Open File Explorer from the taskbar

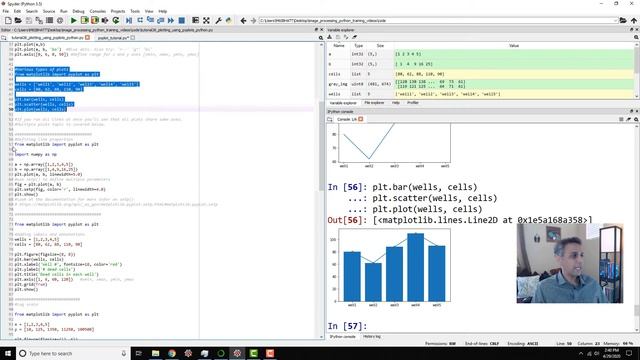[x=156, y=353]
